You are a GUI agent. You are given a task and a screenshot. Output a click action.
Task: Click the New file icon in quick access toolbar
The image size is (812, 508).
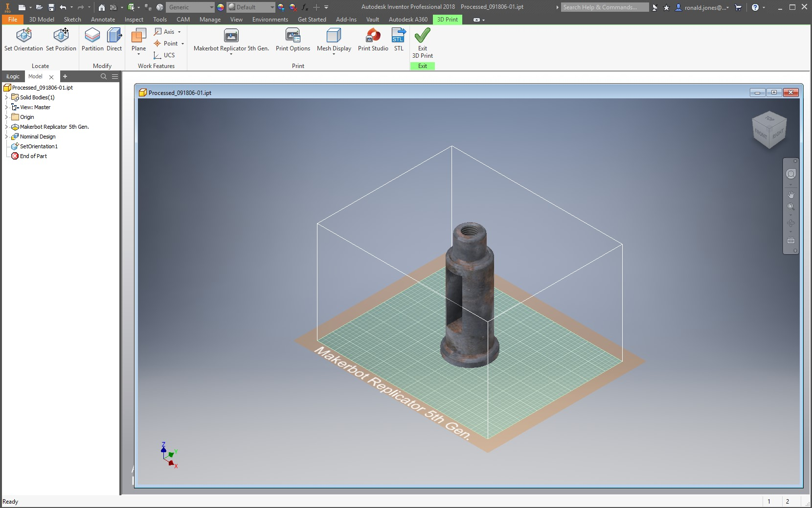click(x=22, y=7)
